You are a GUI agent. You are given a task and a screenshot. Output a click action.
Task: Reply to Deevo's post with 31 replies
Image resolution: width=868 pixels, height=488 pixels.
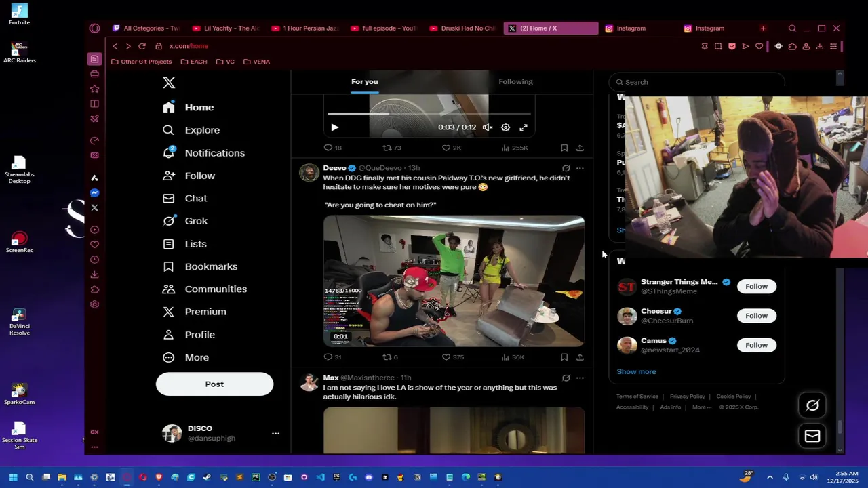tap(328, 357)
